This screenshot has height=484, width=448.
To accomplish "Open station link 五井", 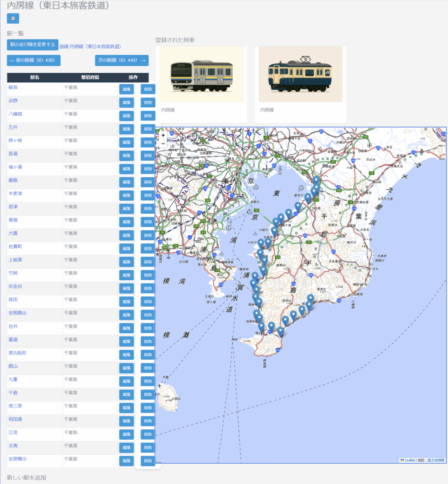I will point(13,128).
